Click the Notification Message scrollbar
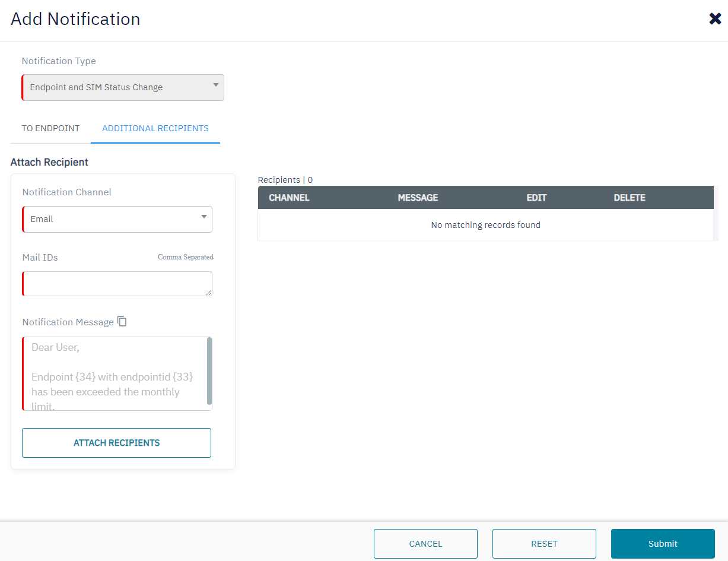 [x=209, y=371]
